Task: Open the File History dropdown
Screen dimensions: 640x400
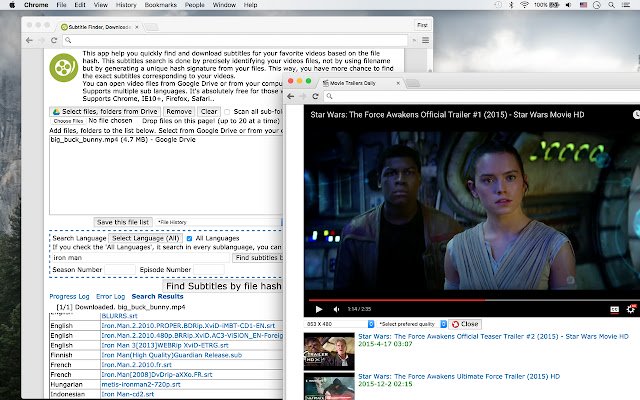Action: [x=219, y=222]
